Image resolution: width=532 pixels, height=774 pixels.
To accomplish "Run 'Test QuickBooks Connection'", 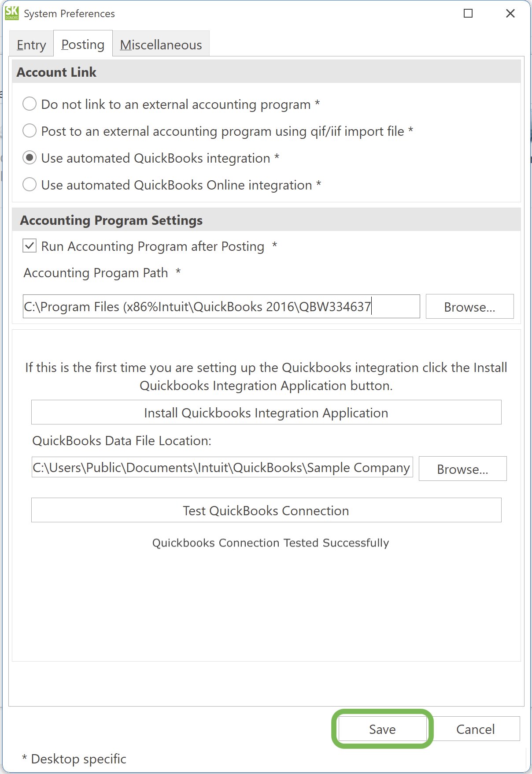I will (x=266, y=510).
